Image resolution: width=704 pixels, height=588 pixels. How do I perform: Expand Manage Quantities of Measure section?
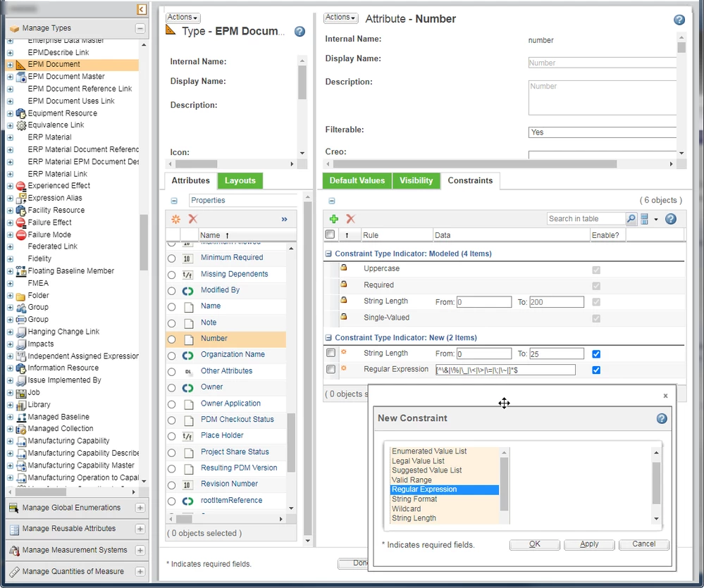(x=140, y=572)
